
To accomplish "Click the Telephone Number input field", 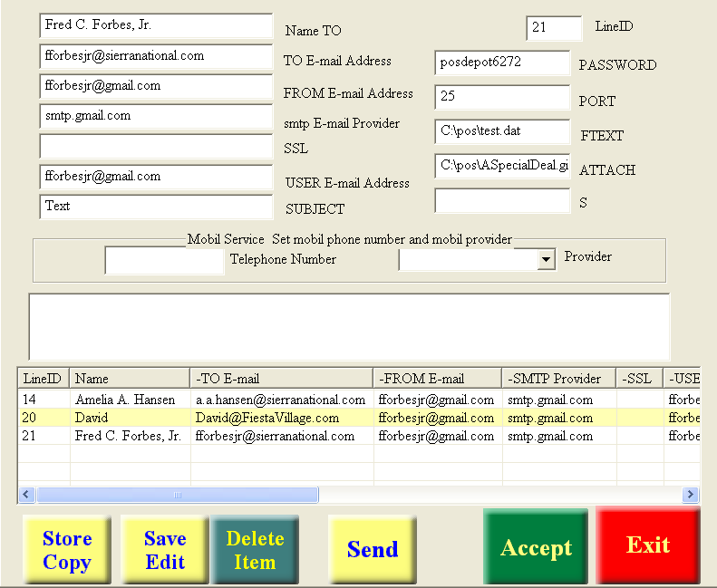I will pyautogui.click(x=164, y=261).
